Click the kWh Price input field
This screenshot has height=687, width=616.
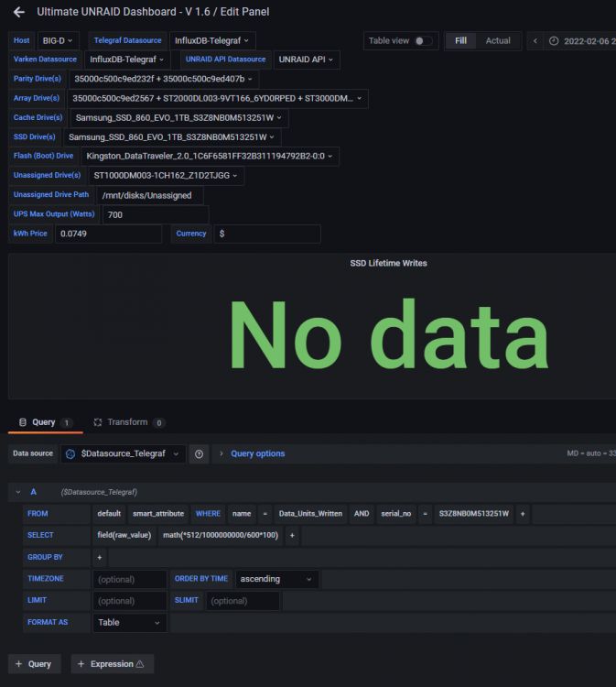(x=108, y=234)
